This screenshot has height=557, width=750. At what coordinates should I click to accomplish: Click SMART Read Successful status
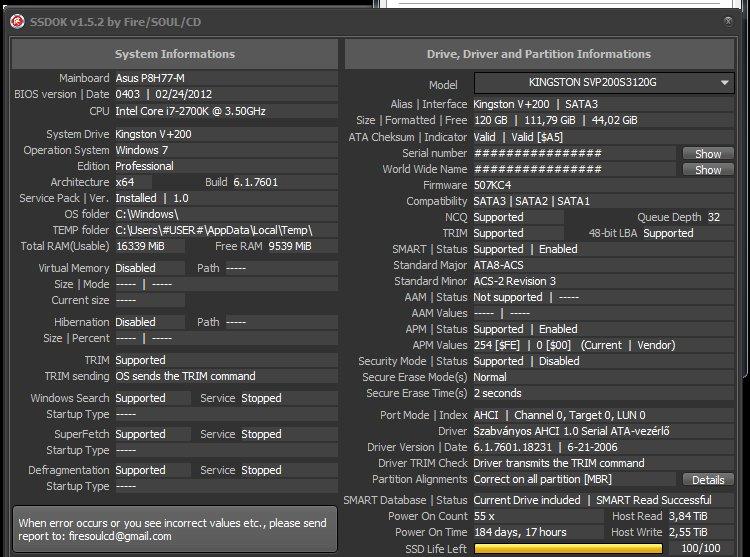653,500
